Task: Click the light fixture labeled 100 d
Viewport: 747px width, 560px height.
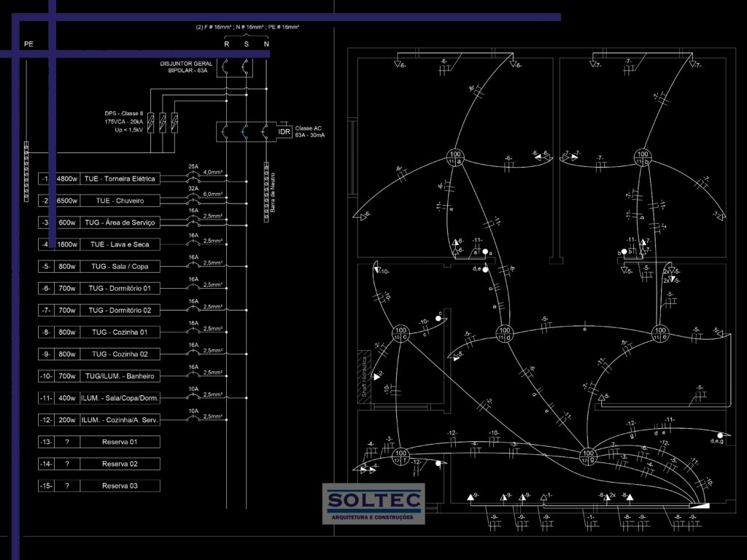Action: 504,333
